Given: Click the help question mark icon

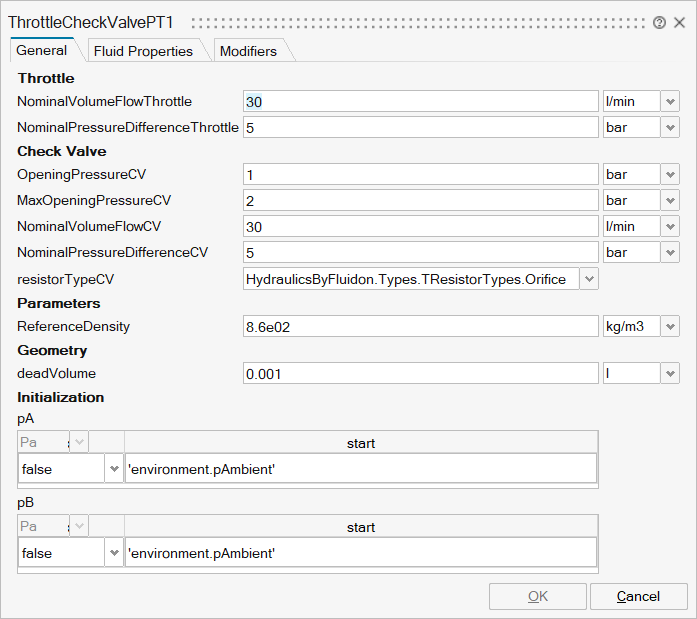Looking at the screenshot, I should 659,23.
